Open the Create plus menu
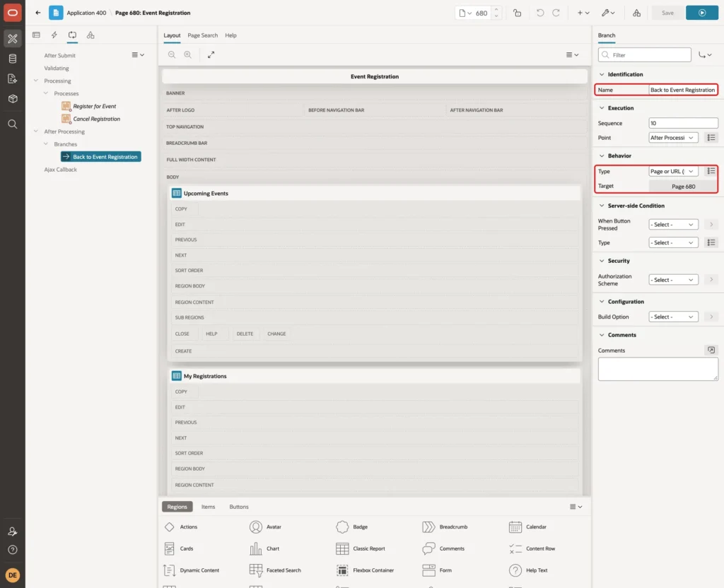Screen dimensions: 724x588 click(x=583, y=13)
